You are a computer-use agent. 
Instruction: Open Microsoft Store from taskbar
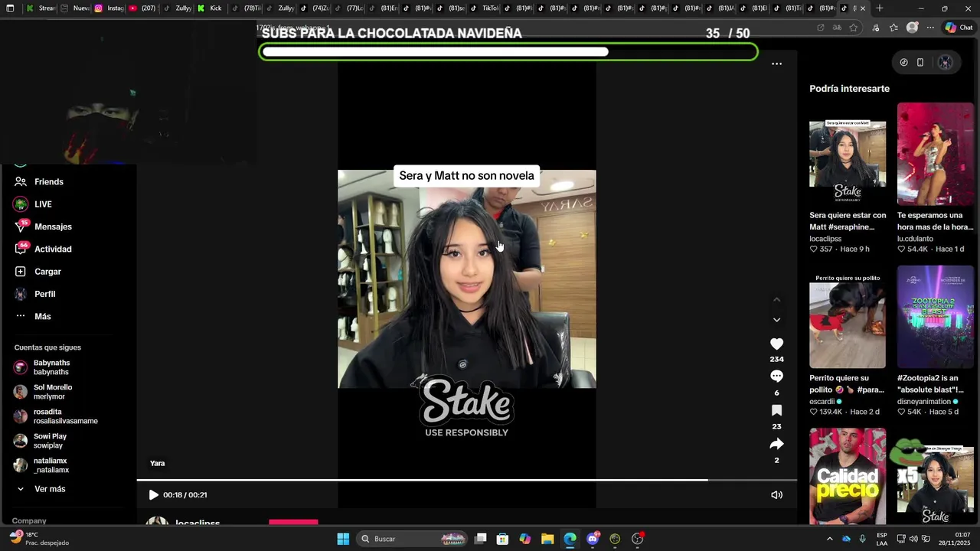click(502, 539)
